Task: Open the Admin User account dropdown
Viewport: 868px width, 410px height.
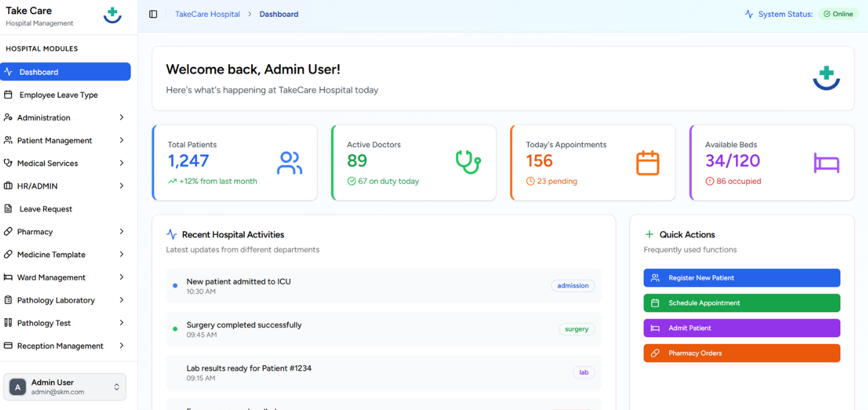Action: click(x=116, y=387)
